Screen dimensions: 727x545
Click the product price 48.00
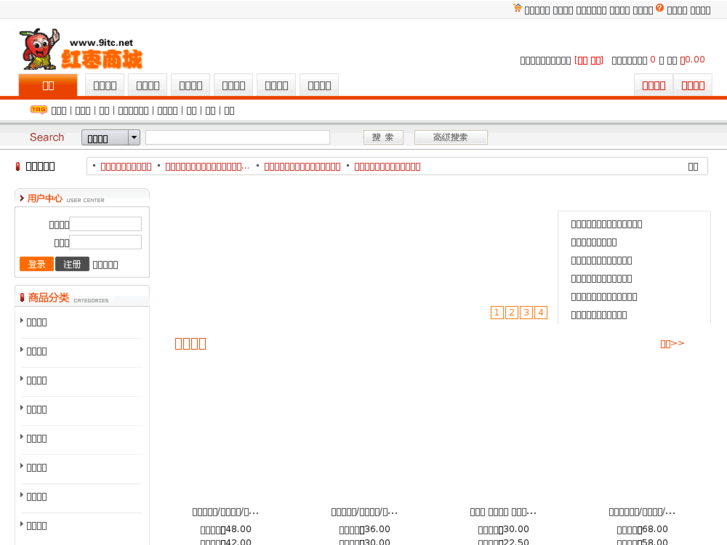[x=238, y=529]
